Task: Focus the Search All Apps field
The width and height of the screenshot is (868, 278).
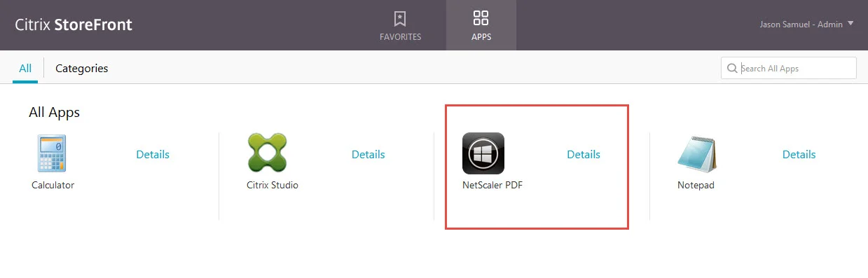Action: 789,69
